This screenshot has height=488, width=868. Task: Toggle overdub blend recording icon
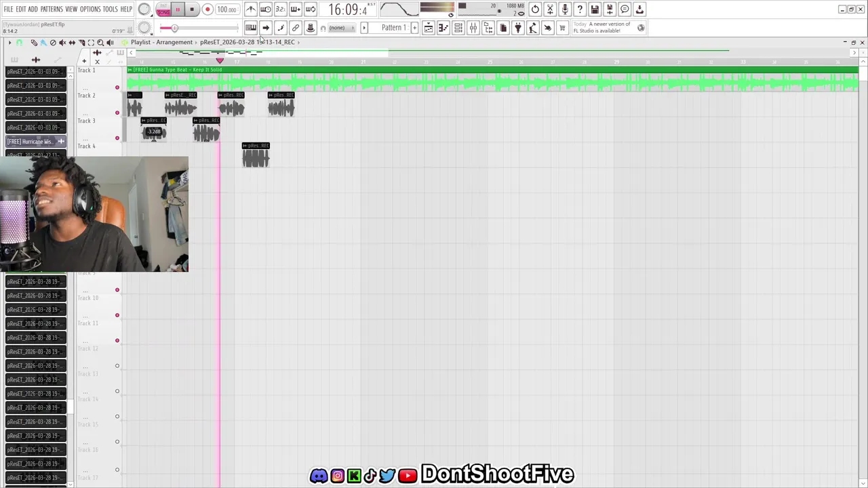pos(295,9)
